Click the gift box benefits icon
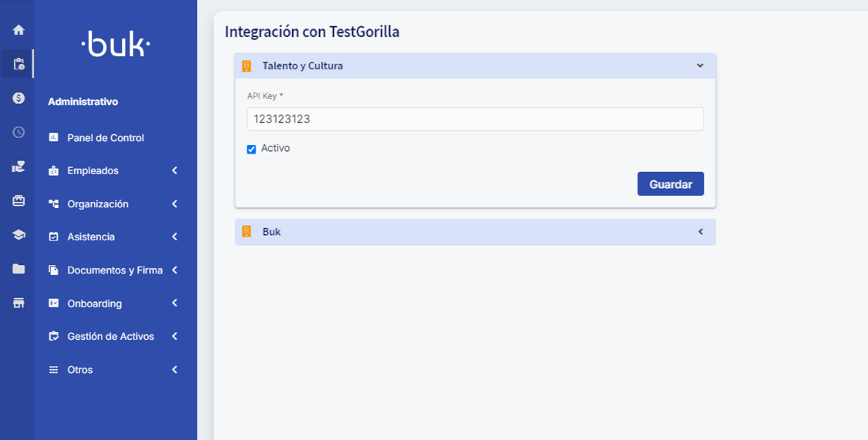 click(x=19, y=200)
